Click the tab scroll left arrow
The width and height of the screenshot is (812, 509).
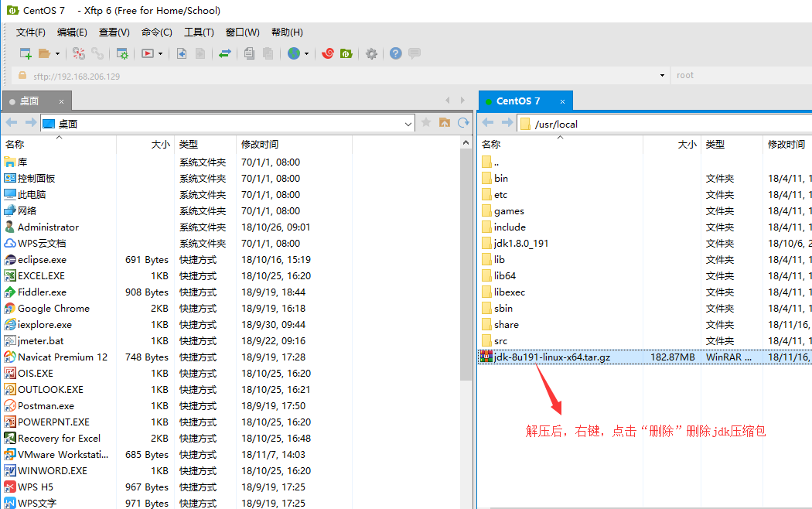tap(448, 100)
